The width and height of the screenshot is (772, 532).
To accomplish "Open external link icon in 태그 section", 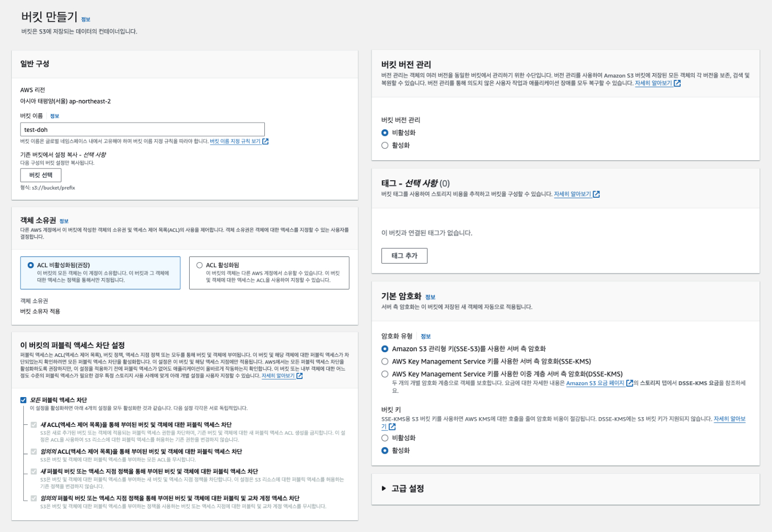I will (x=596, y=194).
